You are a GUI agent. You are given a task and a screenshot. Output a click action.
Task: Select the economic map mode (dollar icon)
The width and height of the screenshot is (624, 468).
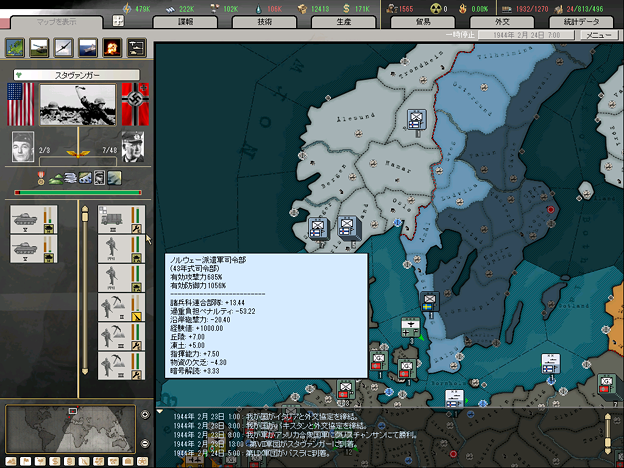tap(55, 461)
